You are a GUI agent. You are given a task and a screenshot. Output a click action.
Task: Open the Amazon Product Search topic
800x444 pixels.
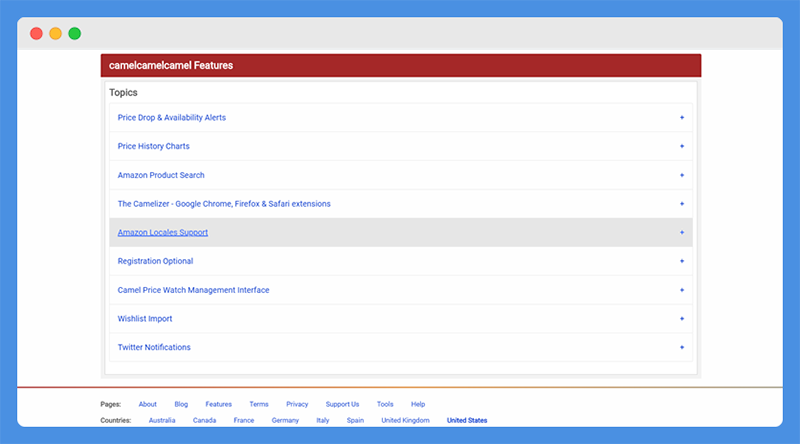point(161,175)
